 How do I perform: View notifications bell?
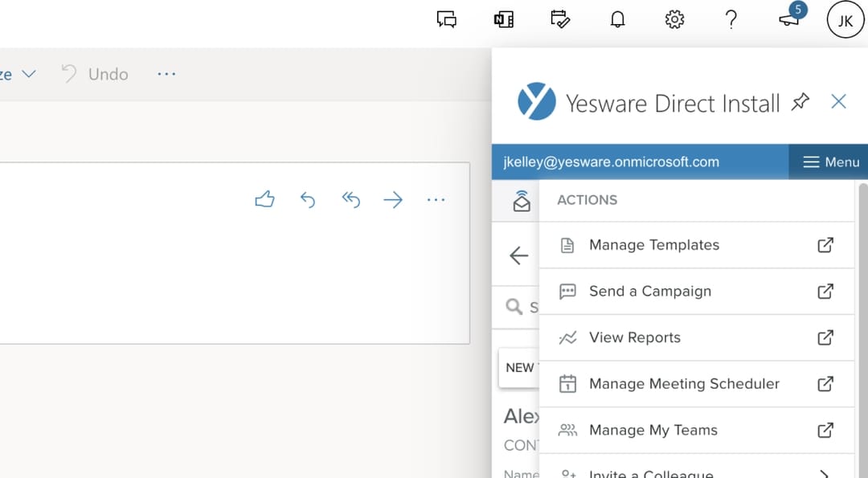617,19
